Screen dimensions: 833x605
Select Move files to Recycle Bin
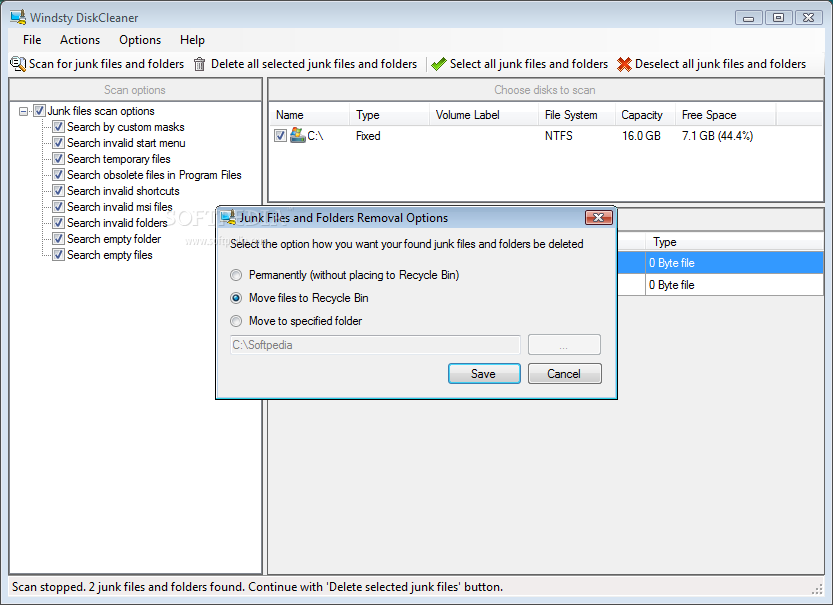[x=236, y=298]
